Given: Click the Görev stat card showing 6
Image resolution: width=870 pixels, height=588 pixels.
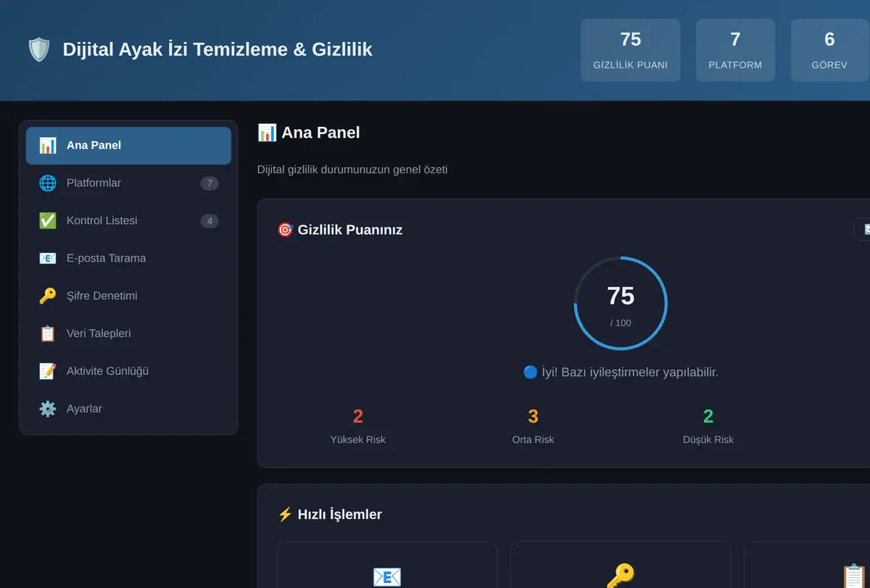Looking at the screenshot, I should (x=830, y=50).
